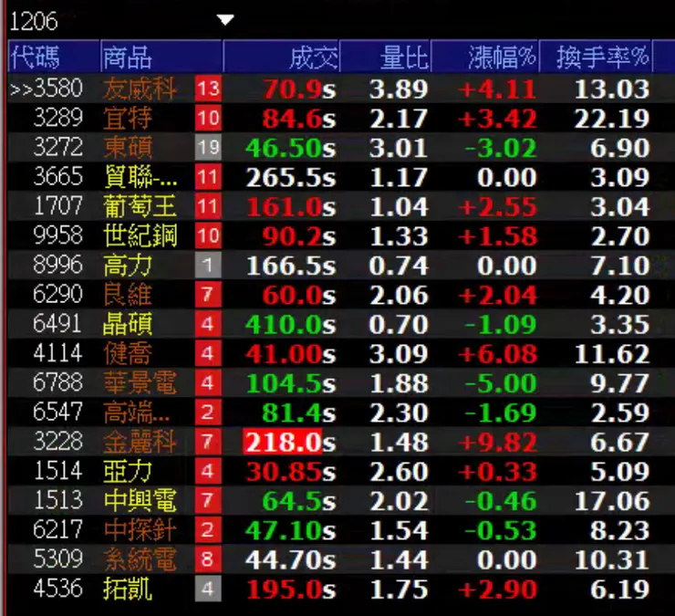Select stock name 高力
This screenshot has width=675, height=616.
(128, 265)
